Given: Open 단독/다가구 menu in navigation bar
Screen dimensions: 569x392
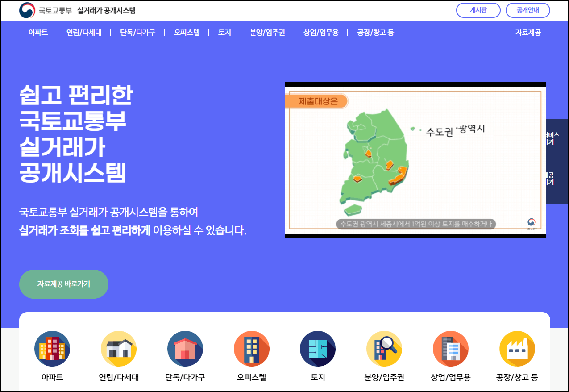Looking at the screenshot, I should tap(138, 33).
